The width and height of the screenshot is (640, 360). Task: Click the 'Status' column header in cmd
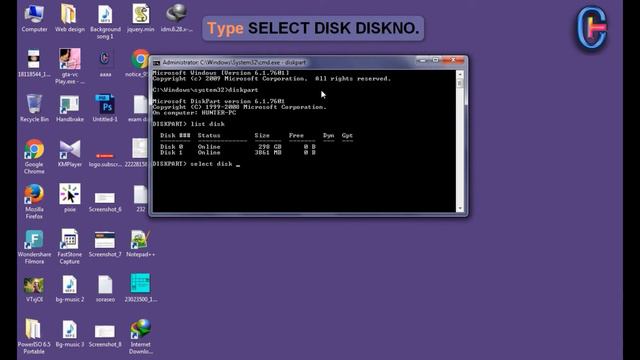tap(209, 135)
